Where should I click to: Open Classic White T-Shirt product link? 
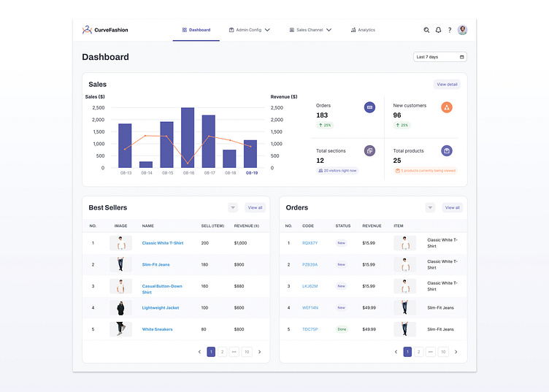[163, 243]
